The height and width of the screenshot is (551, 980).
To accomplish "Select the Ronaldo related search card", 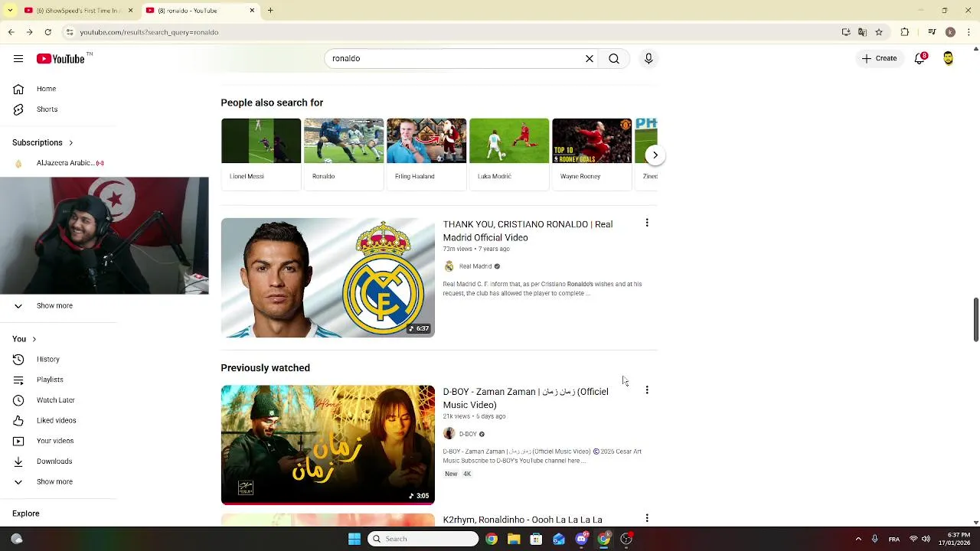I will click(x=344, y=154).
